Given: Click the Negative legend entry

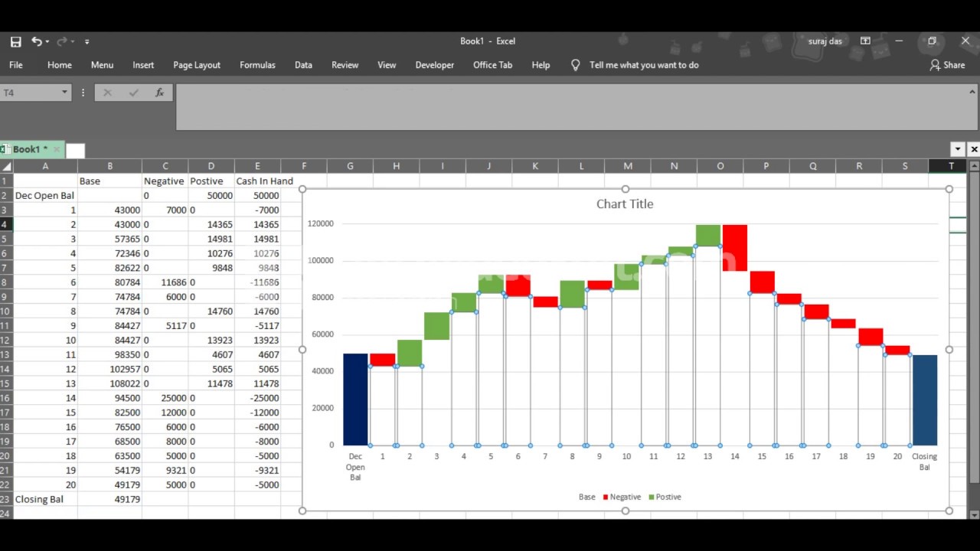Looking at the screenshot, I should pos(622,497).
